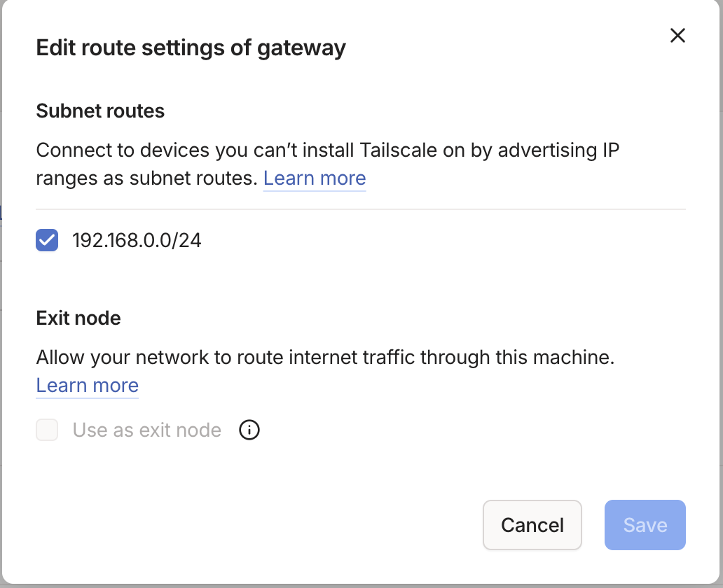The width and height of the screenshot is (723, 588).
Task: Select the Exit node section heading
Action: 78,318
